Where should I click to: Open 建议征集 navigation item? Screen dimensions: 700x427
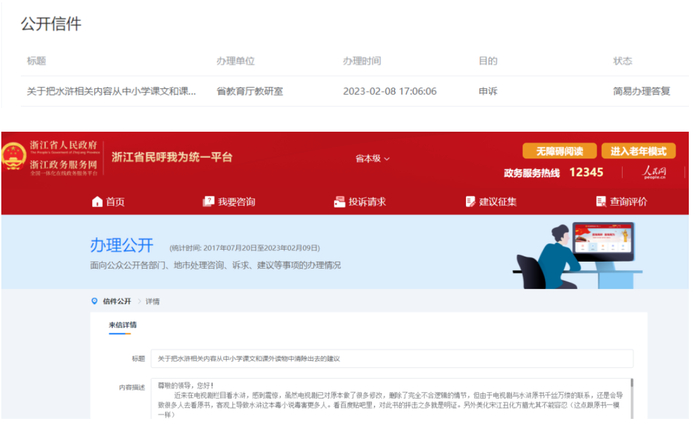[498, 202]
